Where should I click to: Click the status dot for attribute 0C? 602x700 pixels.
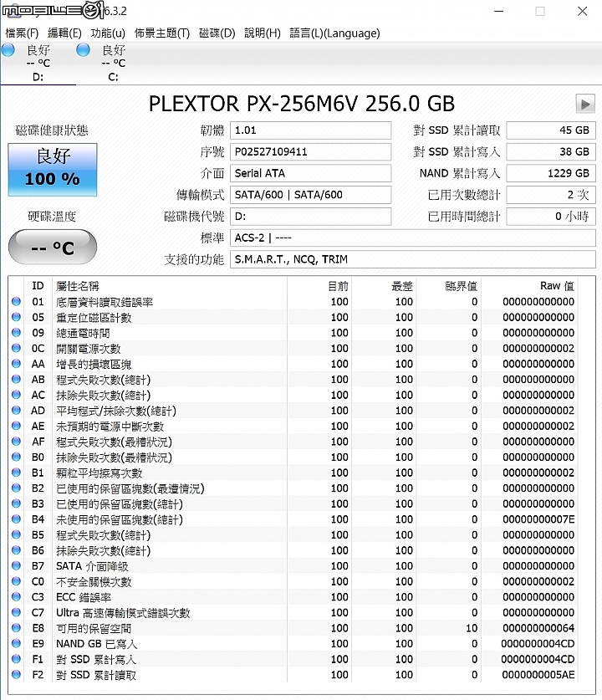point(17,348)
